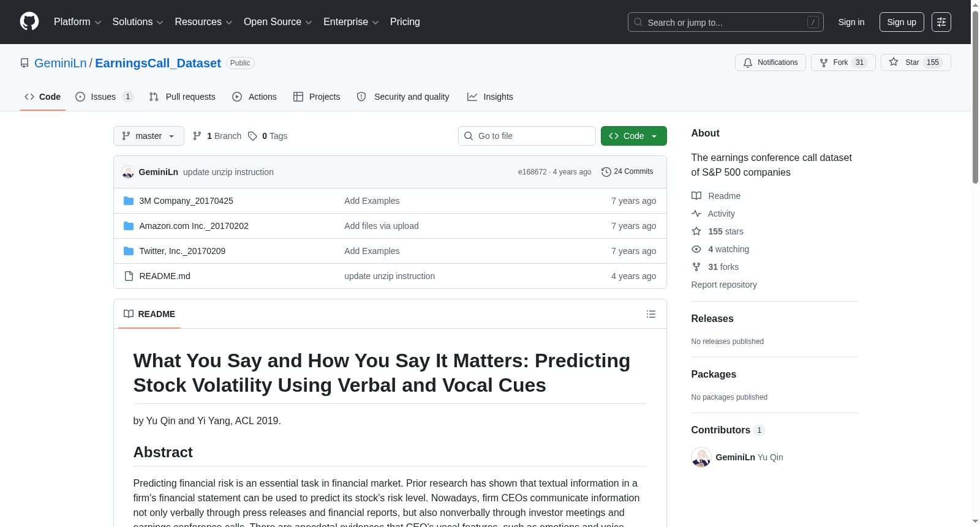
Task: Open the global navigation menu icon beside Sign up
Action: [x=941, y=22]
